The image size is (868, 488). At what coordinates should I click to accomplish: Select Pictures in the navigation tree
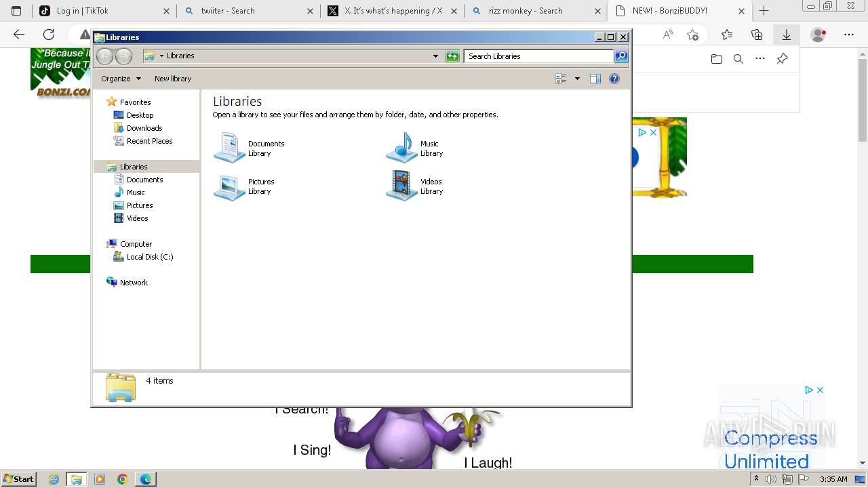point(140,205)
